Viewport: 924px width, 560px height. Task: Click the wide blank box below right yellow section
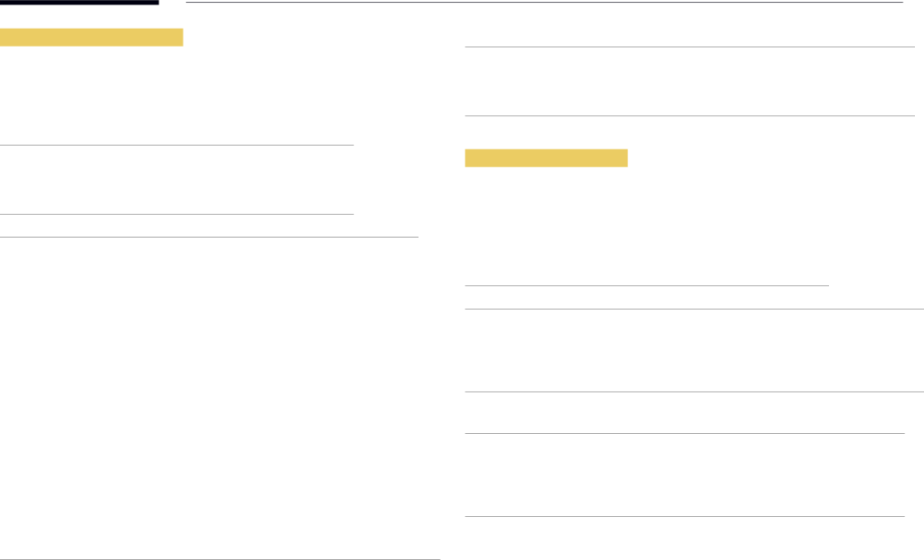[x=694, y=351]
